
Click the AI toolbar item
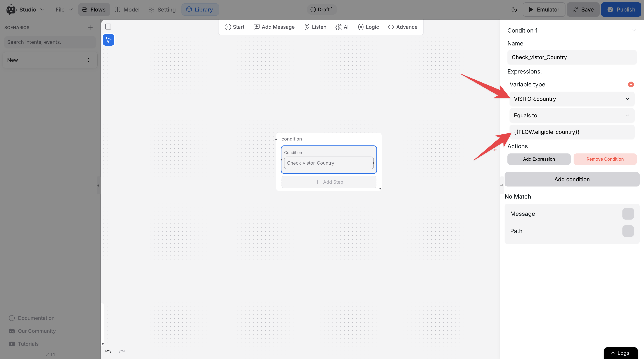tap(342, 27)
